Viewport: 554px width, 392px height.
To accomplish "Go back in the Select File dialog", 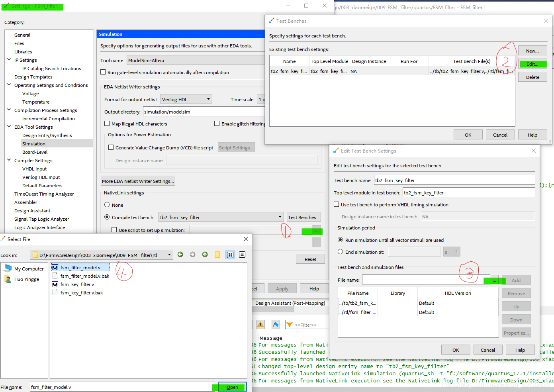I will (x=180, y=255).
